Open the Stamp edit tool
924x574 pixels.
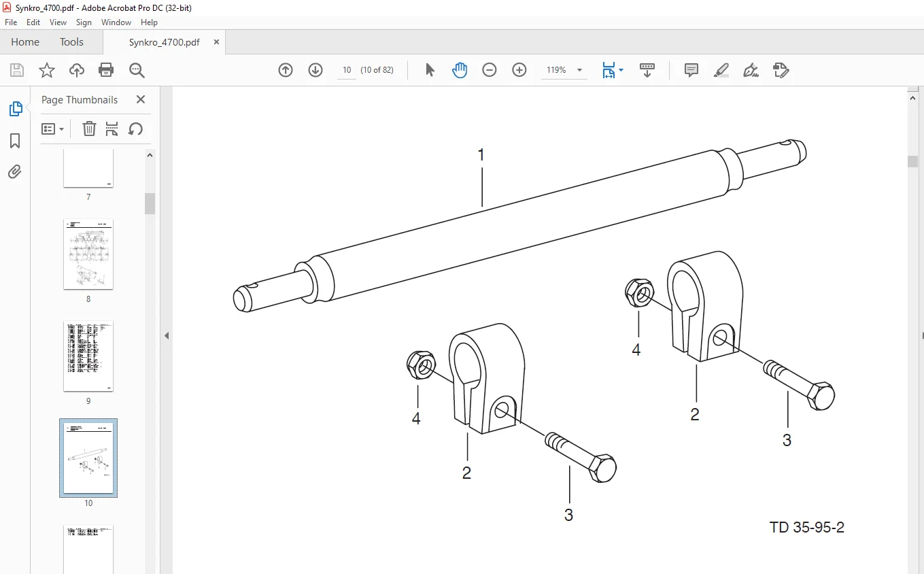point(781,70)
